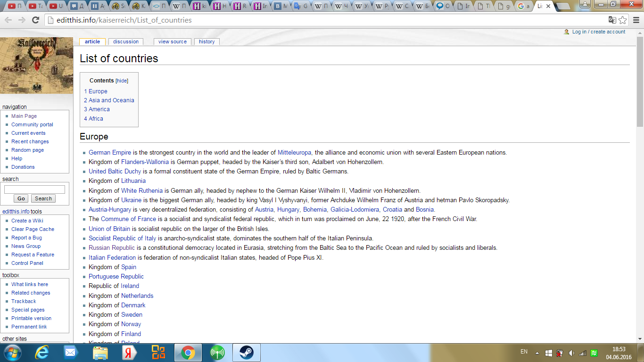
Task: Open the Chrome hamburger menu
Action: 636,20
